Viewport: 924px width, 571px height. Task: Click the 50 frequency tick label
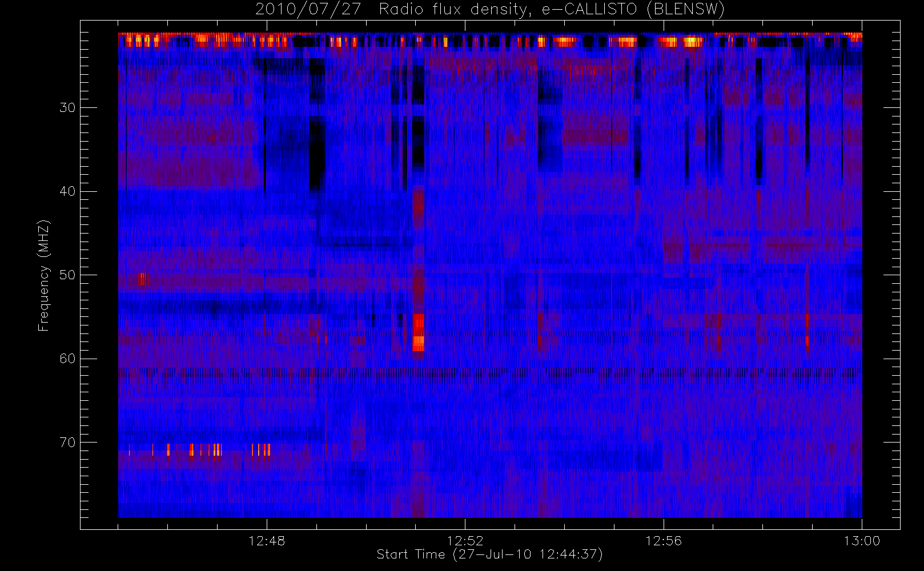pos(67,275)
